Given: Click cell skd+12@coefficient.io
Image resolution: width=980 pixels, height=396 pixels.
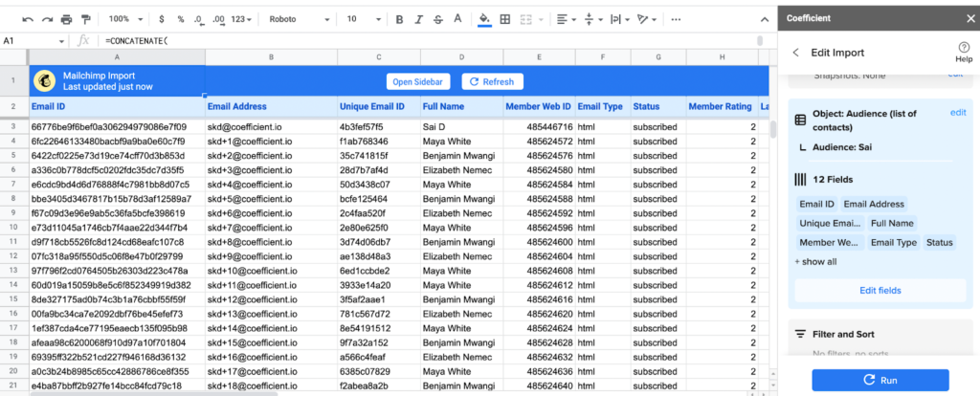Looking at the screenshot, I should 271,299.
